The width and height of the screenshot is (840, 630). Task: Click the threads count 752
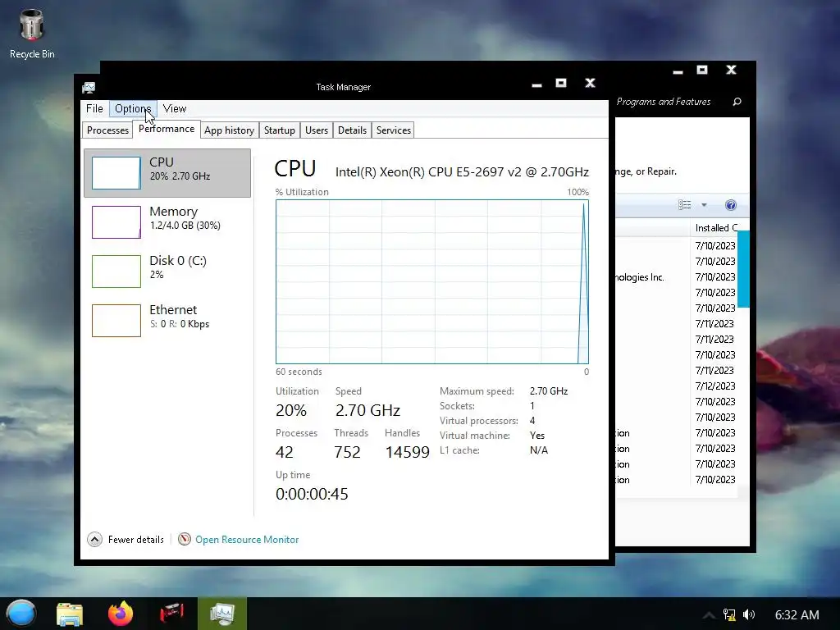coord(347,452)
